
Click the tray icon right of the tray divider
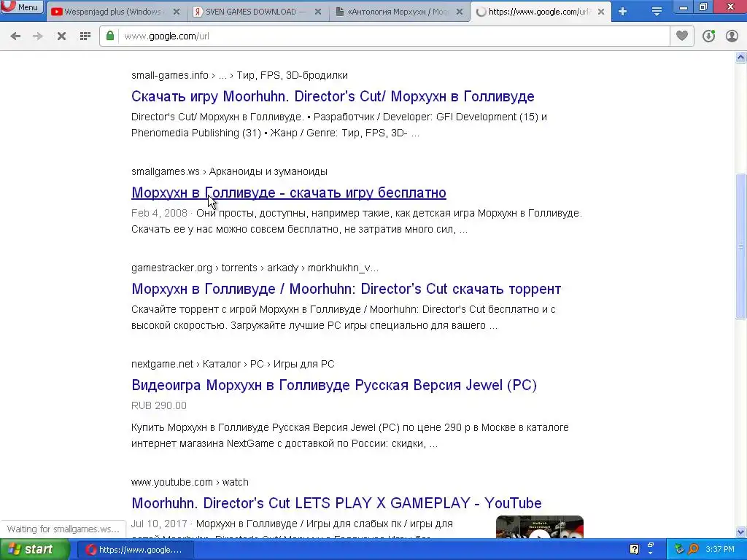click(680, 550)
